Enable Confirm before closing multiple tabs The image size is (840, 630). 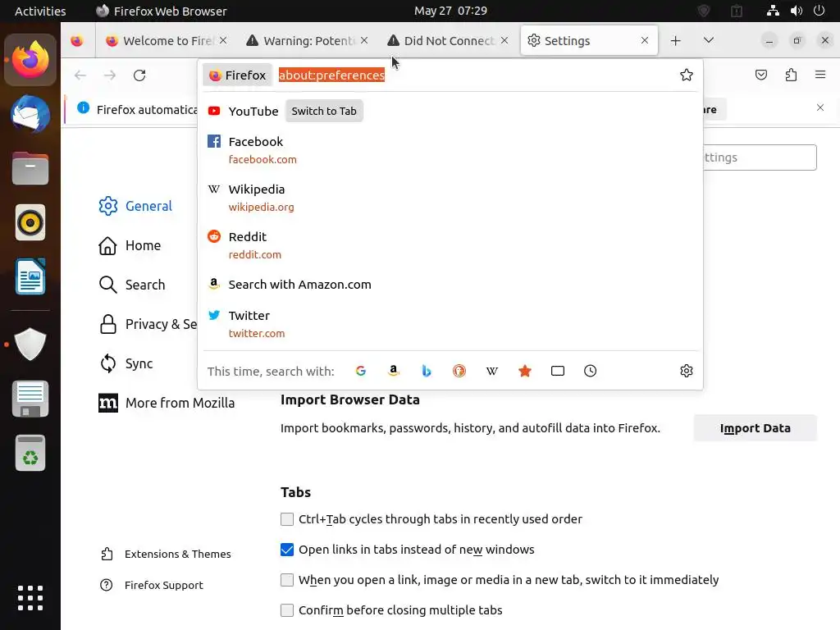click(x=287, y=610)
